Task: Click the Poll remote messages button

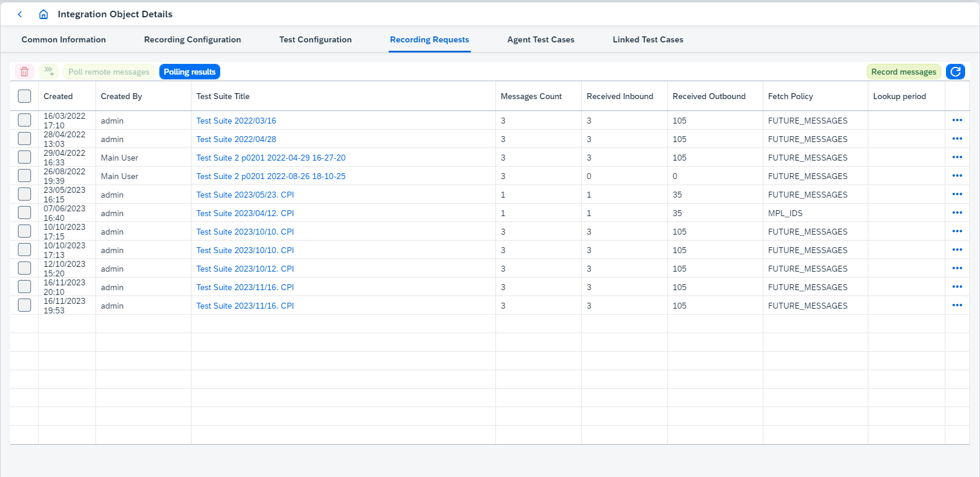Action: pos(109,72)
